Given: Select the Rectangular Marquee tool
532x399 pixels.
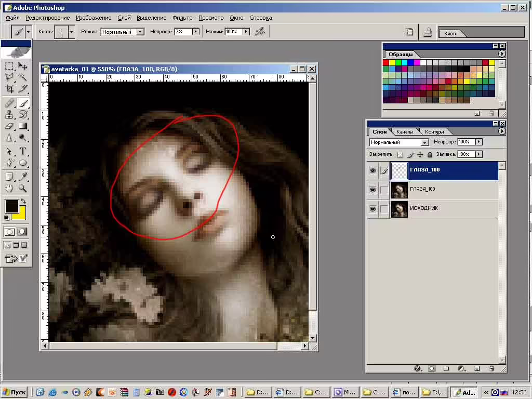Looking at the screenshot, I should tap(9, 66).
